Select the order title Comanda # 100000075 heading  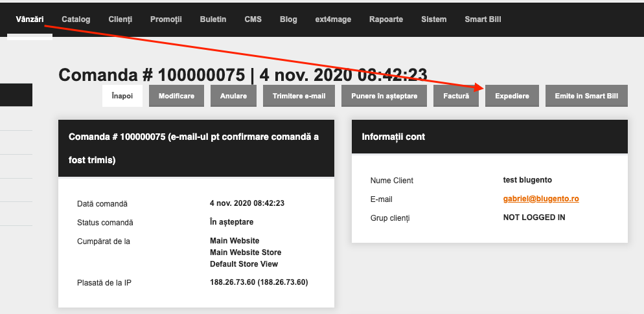click(x=243, y=75)
